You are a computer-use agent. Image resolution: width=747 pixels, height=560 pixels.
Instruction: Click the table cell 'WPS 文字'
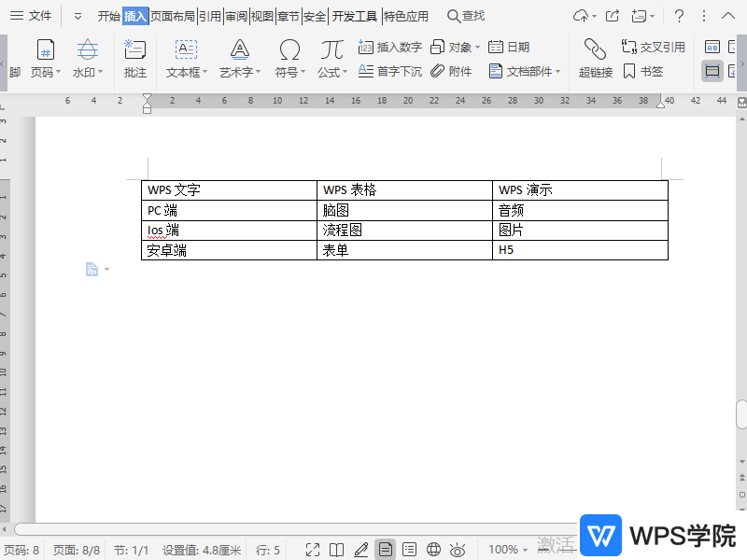[229, 190]
